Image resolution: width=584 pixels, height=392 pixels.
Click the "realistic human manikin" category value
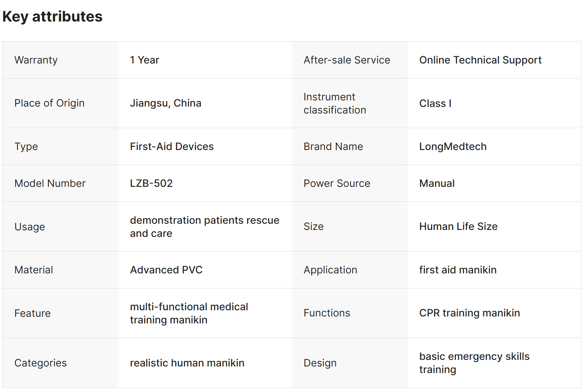(187, 363)
